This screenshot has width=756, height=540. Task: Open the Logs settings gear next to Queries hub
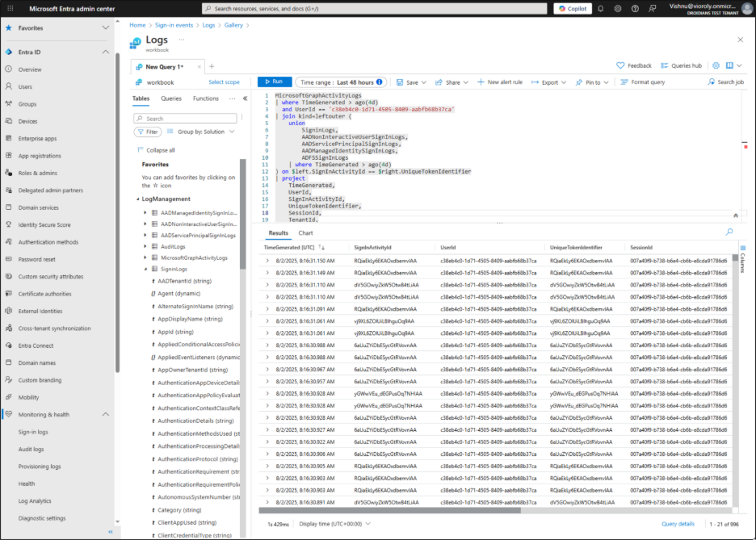[716, 65]
